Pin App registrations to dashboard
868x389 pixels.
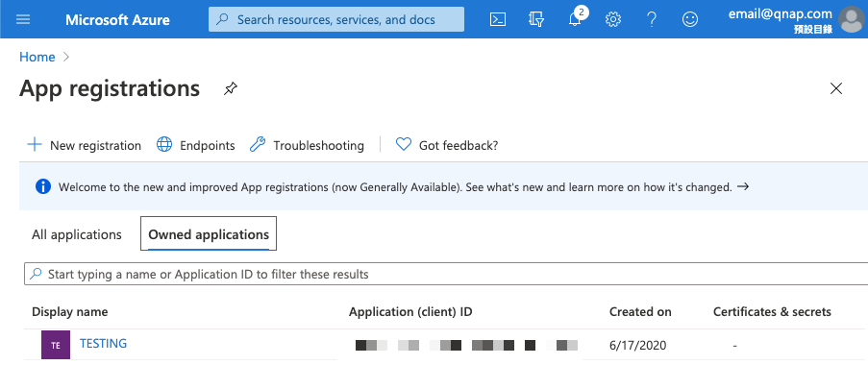pyautogui.click(x=230, y=89)
